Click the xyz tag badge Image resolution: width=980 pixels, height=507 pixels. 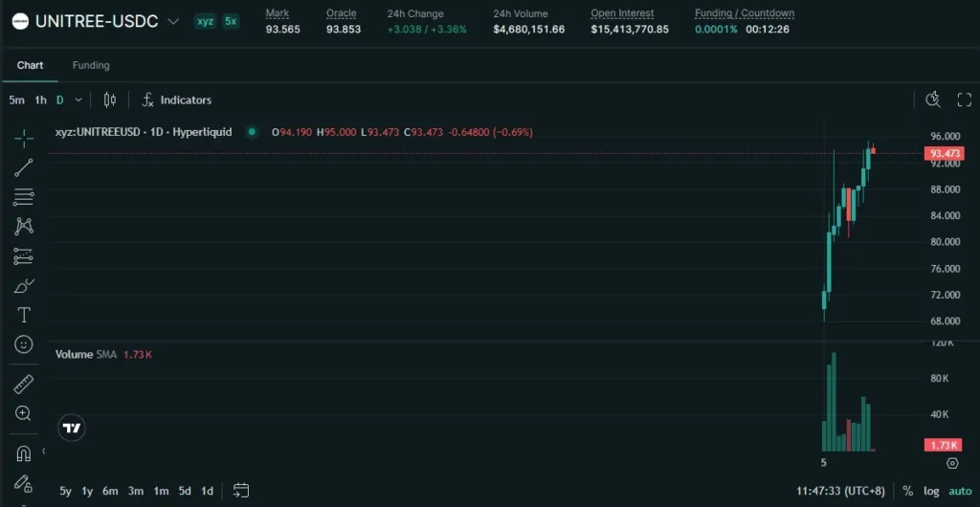point(206,21)
